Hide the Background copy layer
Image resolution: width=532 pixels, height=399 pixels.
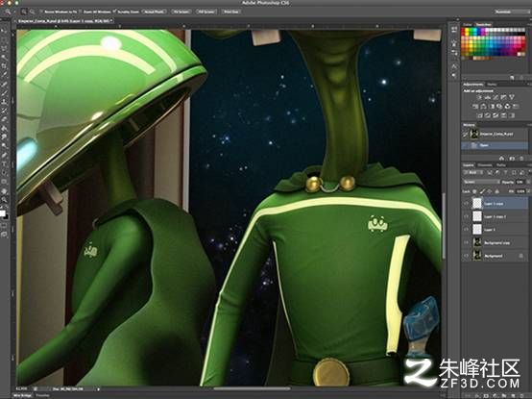466,242
